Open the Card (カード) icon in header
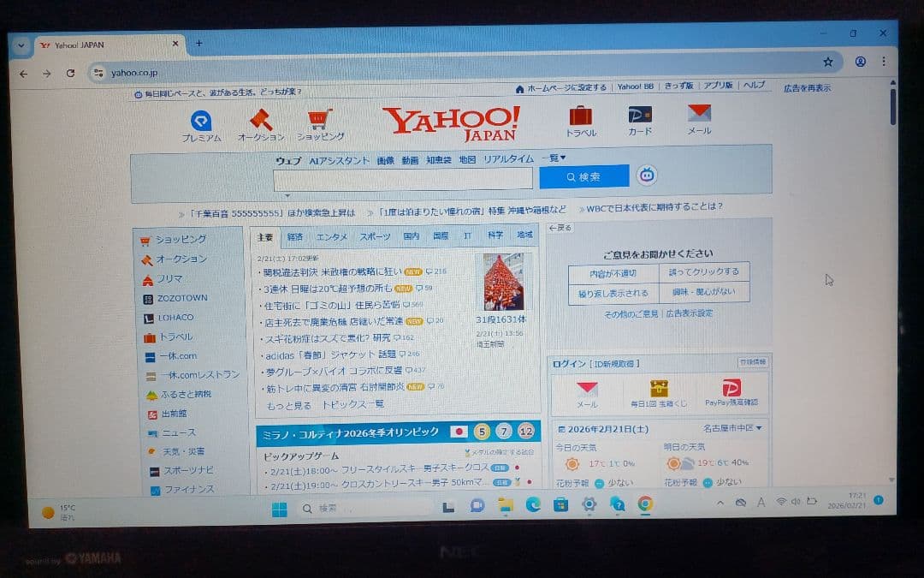Image resolution: width=924 pixels, height=578 pixels. tap(640, 114)
